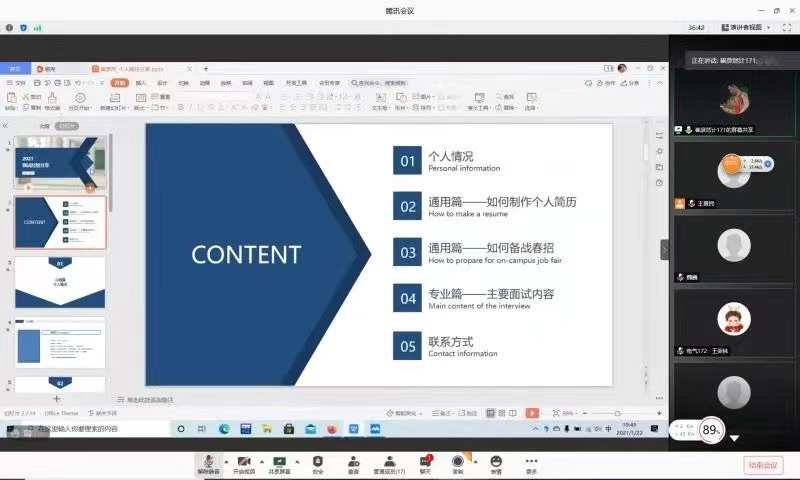Viewport: 800px width, 480px height.
Task: Open the meeting chat icon
Action: pyautogui.click(x=425, y=462)
